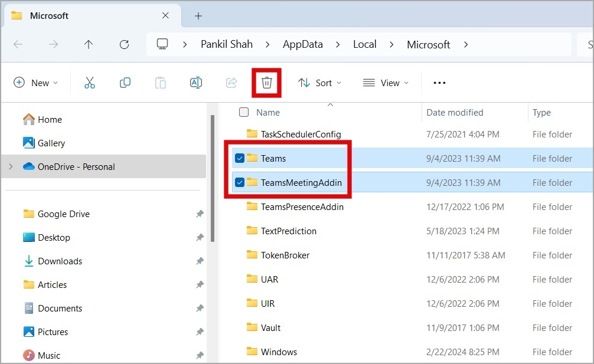Select the UAR folder
This screenshot has height=364, width=594.
269,279
